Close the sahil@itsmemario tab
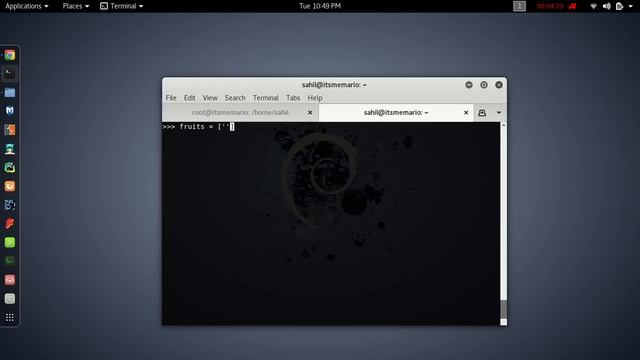The height and width of the screenshot is (360, 640). (x=466, y=113)
